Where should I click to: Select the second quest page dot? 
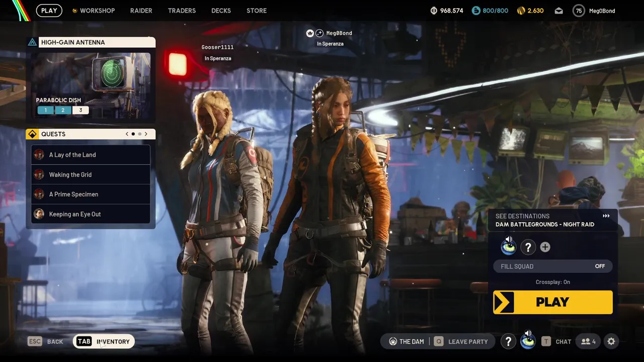139,134
